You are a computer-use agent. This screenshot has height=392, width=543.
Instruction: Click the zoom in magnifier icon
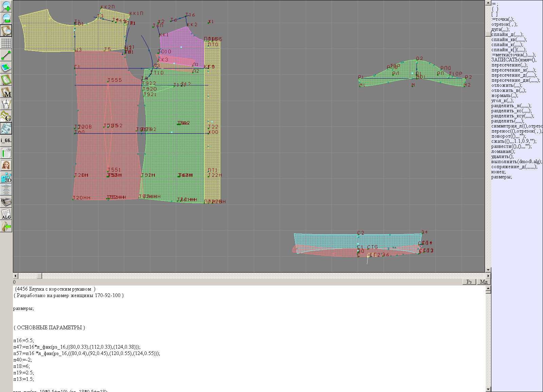[6, 6]
